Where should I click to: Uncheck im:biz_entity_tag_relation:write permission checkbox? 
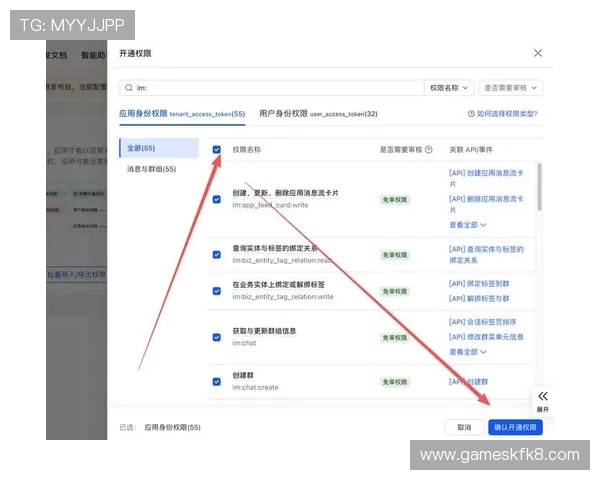pos(217,291)
